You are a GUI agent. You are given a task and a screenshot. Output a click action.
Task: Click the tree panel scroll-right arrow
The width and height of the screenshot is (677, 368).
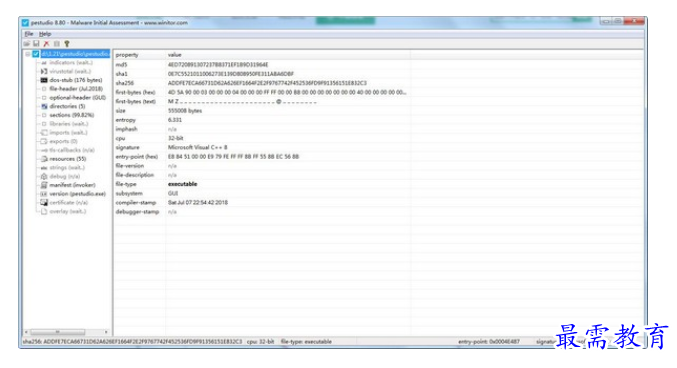click(106, 332)
